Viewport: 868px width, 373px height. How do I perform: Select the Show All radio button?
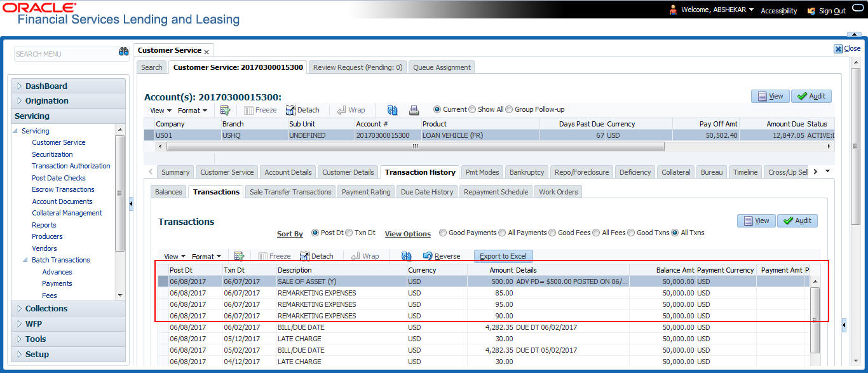pos(472,109)
